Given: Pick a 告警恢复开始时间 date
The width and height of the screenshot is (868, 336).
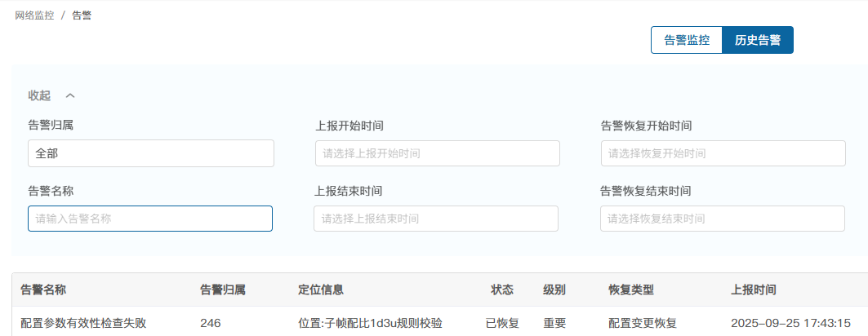Looking at the screenshot, I should click(723, 153).
